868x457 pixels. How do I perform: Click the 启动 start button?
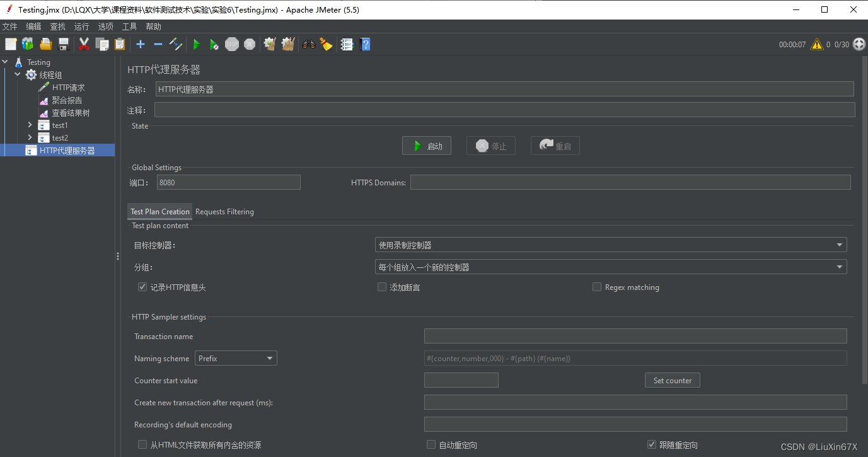click(427, 146)
